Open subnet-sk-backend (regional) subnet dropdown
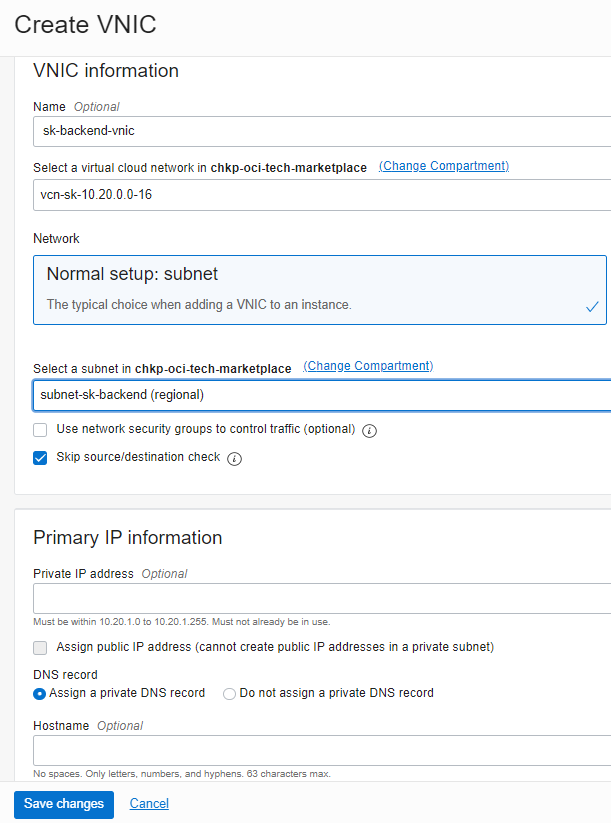Image resolution: width=611 pixels, height=823 pixels. [322, 395]
